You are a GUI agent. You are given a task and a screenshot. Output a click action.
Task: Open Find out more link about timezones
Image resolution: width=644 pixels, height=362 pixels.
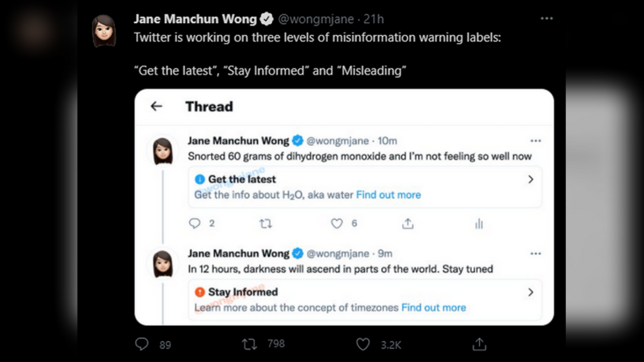pos(434,307)
